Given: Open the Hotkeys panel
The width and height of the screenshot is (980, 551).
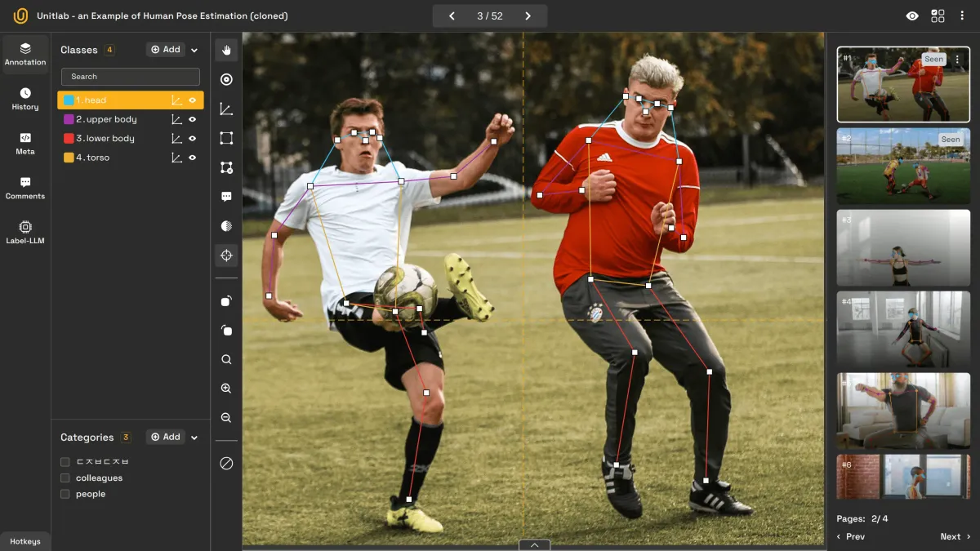Looking at the screenshot, I should pos(25,540).
